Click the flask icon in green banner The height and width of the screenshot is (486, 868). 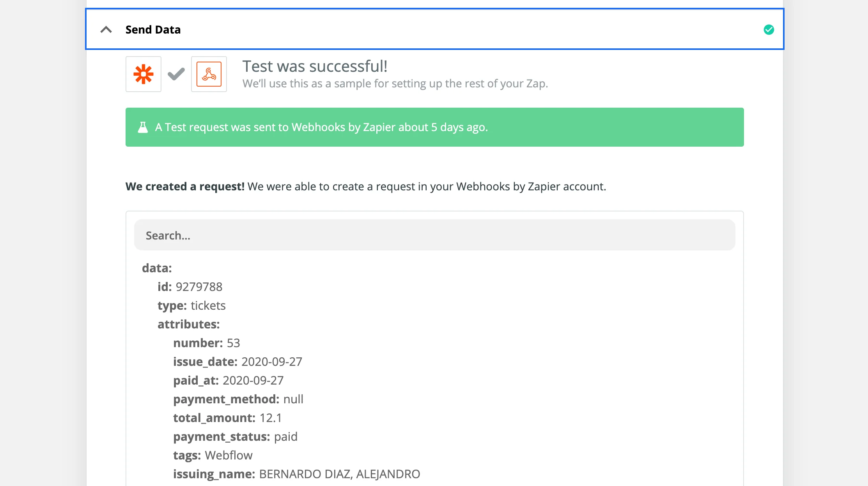pos(143,127)
